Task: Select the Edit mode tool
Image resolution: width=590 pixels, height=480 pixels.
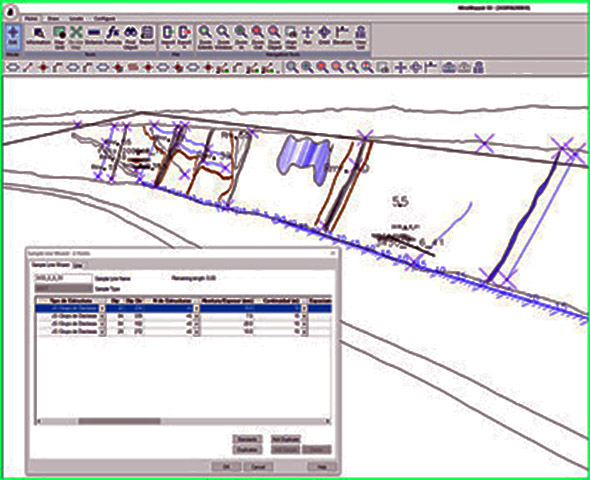Action: [13, 37]
